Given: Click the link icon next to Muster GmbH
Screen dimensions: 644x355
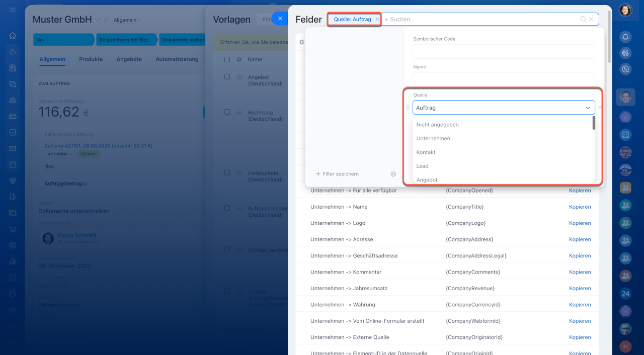Looking at the screenshot, I should 106,20.
